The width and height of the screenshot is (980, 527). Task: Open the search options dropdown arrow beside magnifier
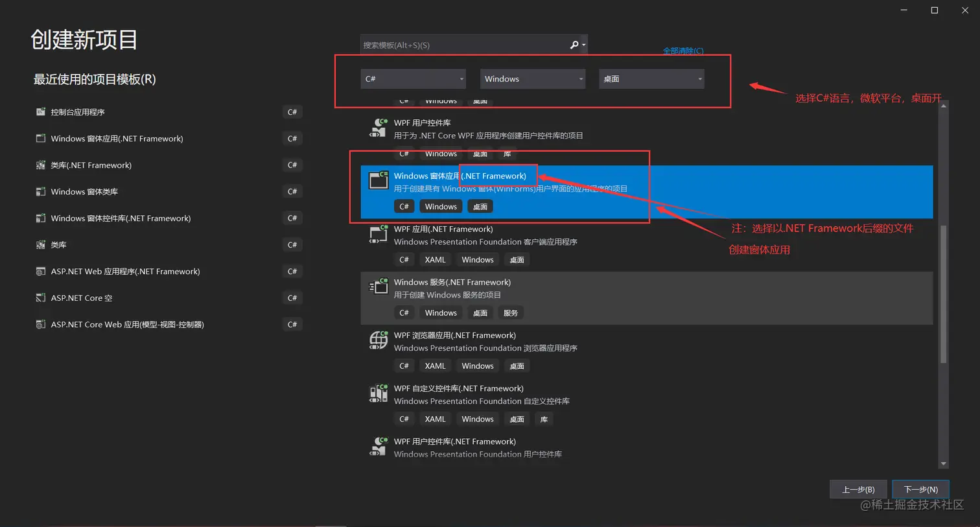pos(584,45)
